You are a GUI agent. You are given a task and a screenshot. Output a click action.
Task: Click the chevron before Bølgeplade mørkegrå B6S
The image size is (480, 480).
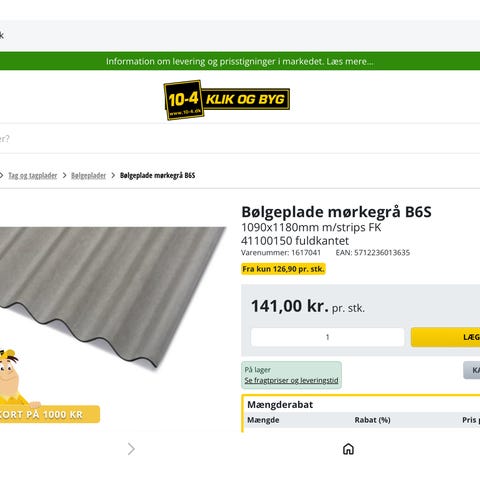click(113, 175)
